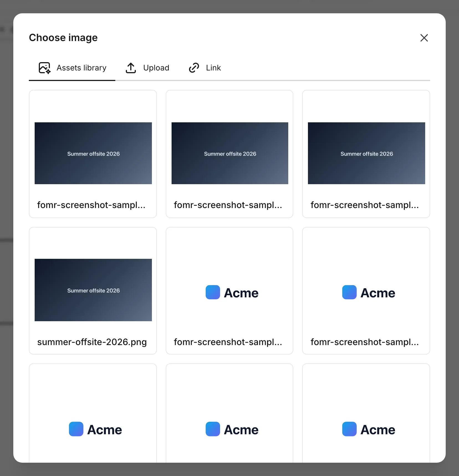
Task: Switch to the Link tab
Action: coord(205,68)
